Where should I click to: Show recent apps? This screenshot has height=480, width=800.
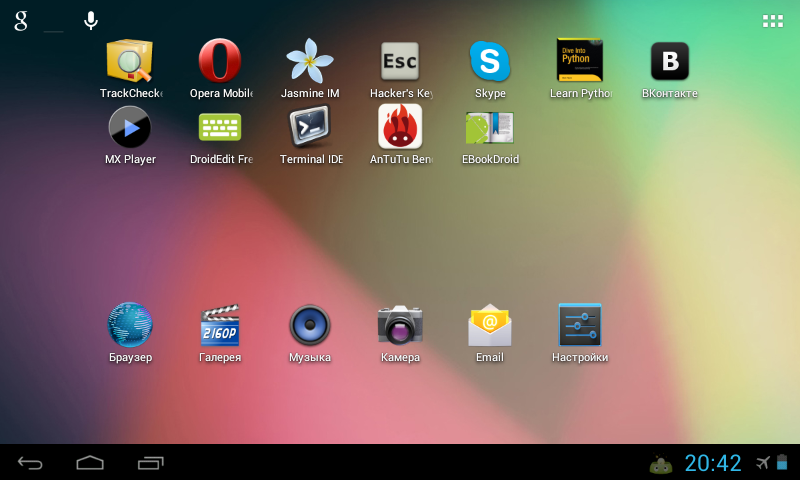151,463
